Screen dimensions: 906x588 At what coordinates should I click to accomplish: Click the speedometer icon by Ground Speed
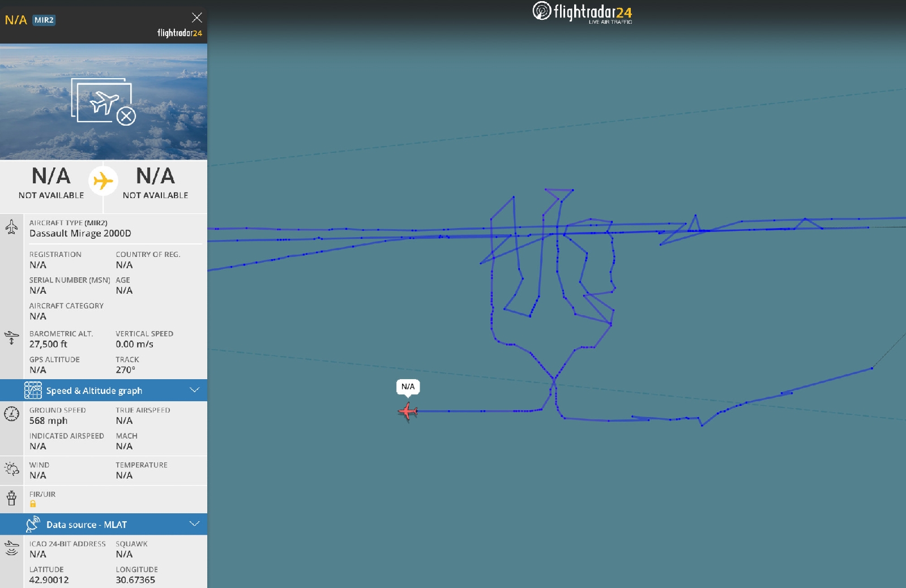[11, 414]
